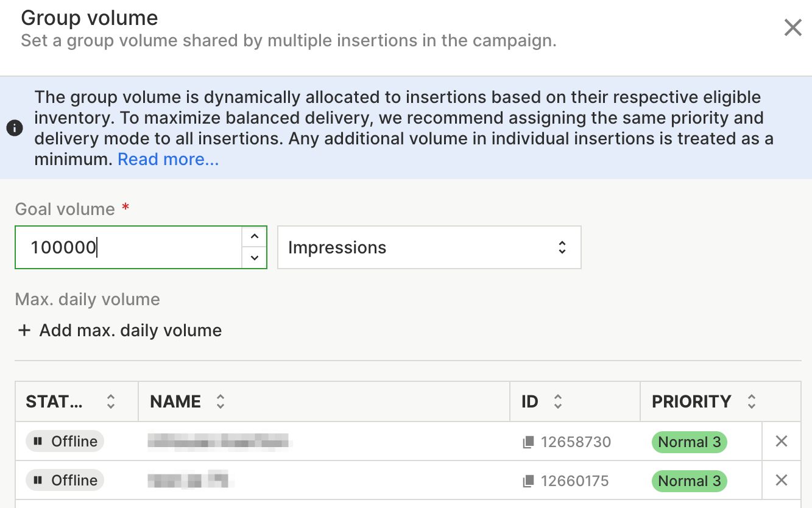Decrease goal volume with down stepper
Screen dimensions: 812x508
(x=255, y=258)
